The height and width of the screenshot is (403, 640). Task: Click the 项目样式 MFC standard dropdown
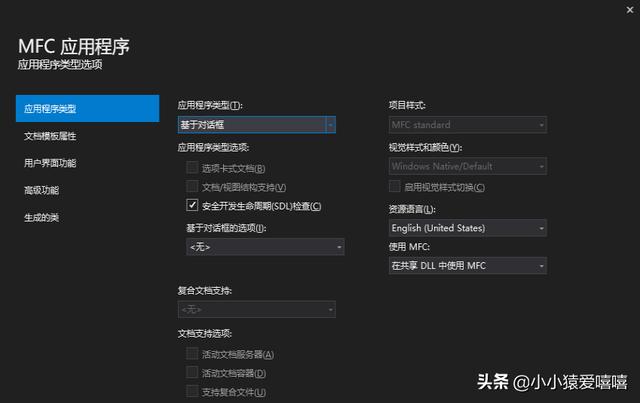pyautogui.click(x=467, y=125)
